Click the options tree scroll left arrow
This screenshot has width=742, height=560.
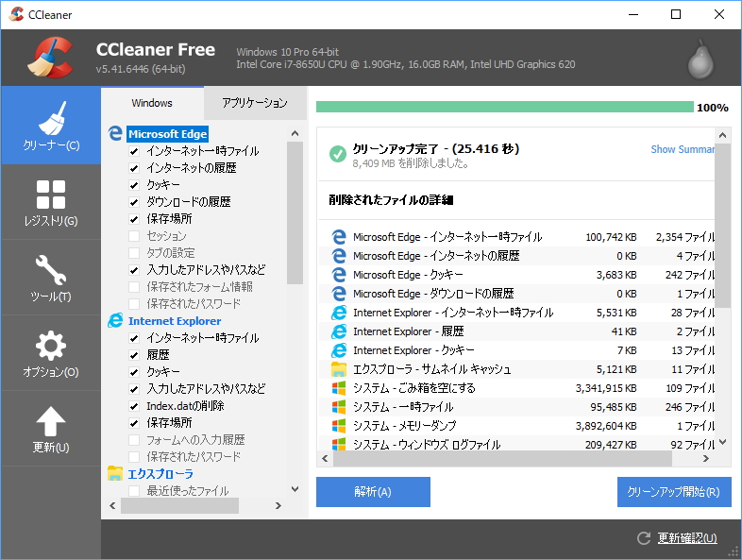(x=112, y=505)
